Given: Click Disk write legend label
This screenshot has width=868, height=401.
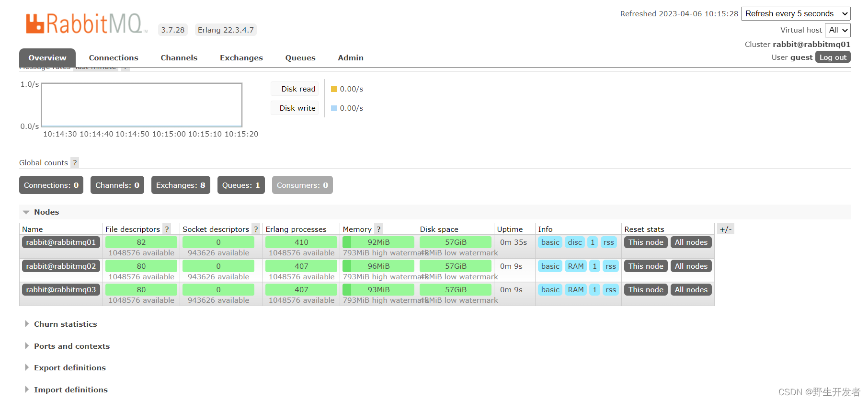Looking at the screenshot, I should (295, 108).
